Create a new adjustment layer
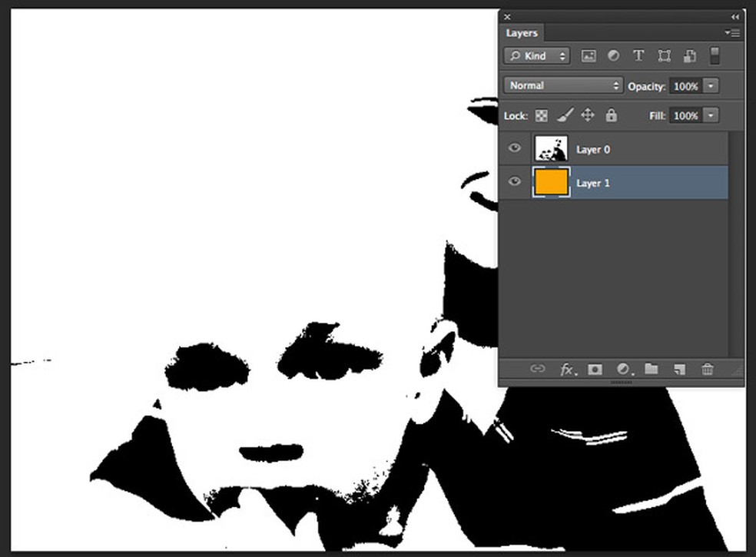 click(x=623, y=370)
